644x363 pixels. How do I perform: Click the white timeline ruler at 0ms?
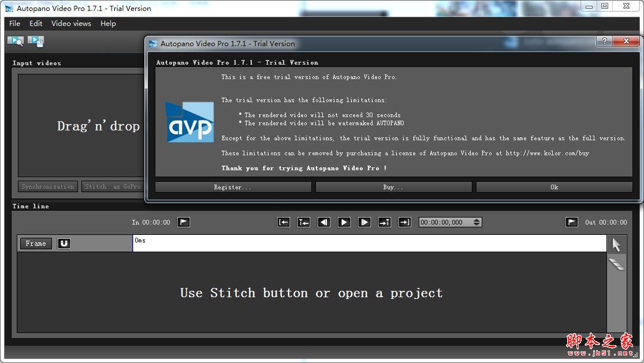tap(370, 243)
